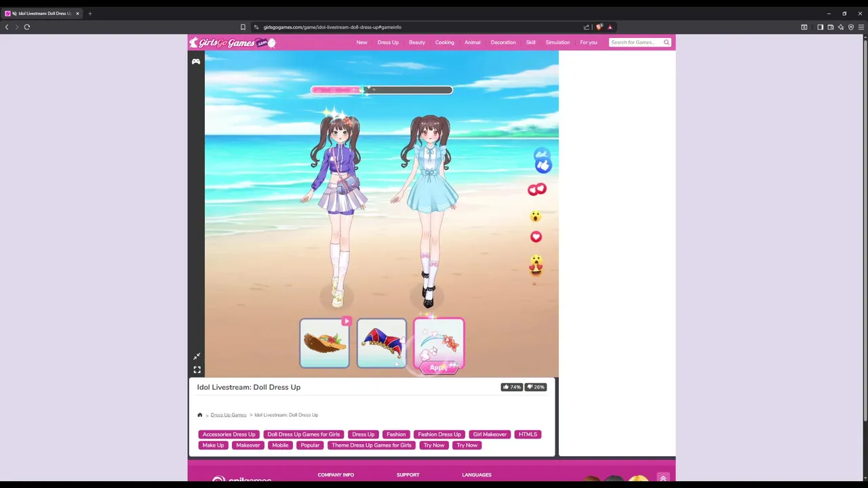Screen dimensions: 868x488
Task: Click the livestream progress bar
Action: pyautogui.click(x=381, y=89)
